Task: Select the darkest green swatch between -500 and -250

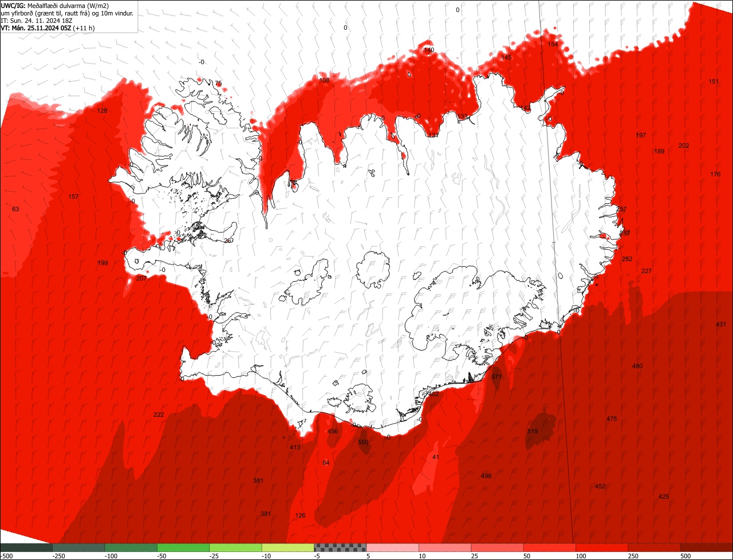Action: (x=26, y=547)
